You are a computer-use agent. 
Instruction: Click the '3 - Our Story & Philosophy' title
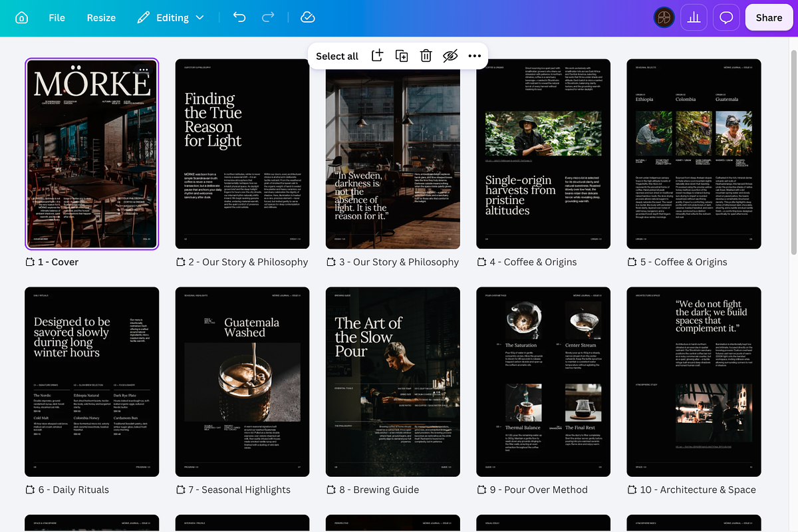pyautogui.click(x=399, y=262)
